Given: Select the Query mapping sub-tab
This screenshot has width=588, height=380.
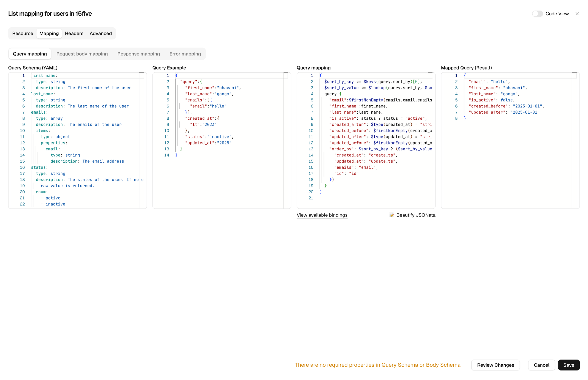Looking at the screenshot, I should [30, 54].
